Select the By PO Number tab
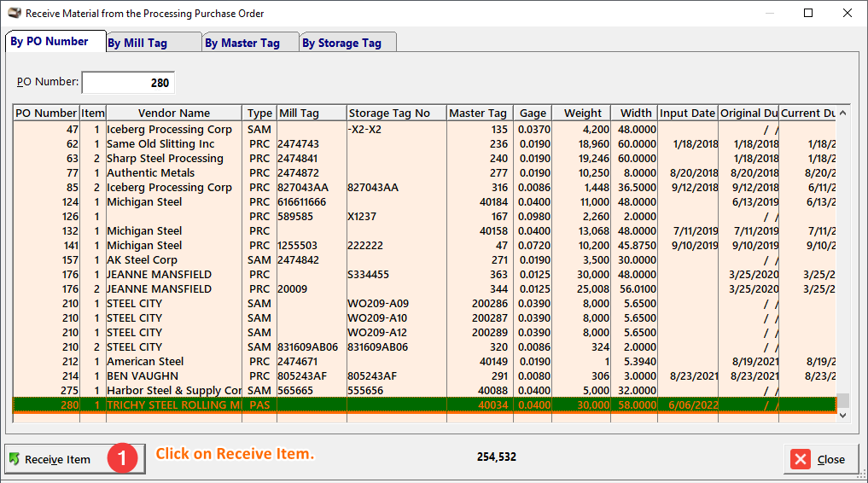 click(x=55, y=42)
